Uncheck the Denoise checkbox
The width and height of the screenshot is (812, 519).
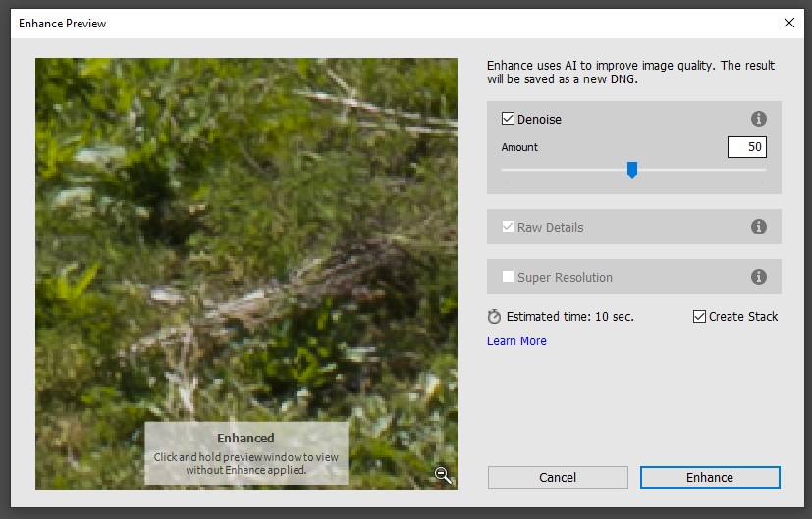tap(508, 119)
